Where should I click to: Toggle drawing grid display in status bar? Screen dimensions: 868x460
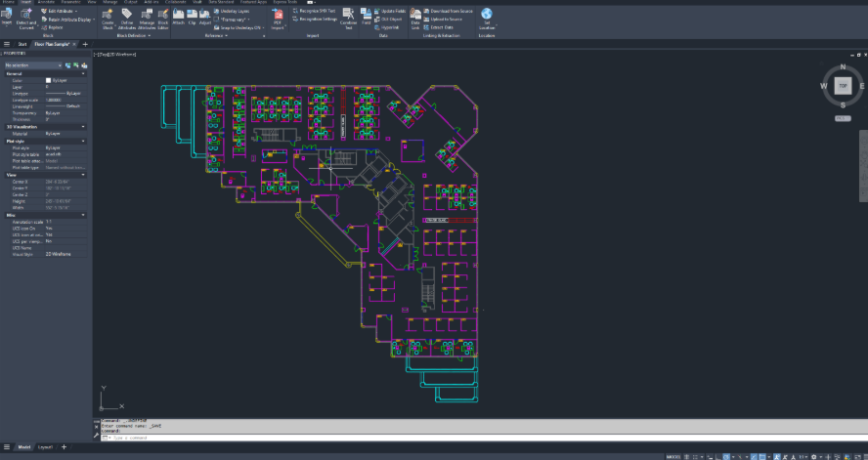tap(687, 457)
